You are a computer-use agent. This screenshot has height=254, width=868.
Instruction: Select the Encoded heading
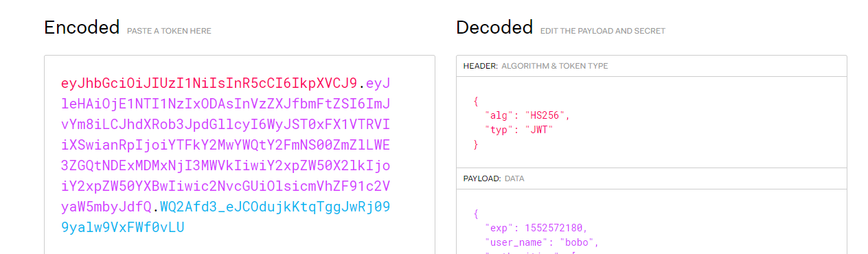tap(82, 27)
